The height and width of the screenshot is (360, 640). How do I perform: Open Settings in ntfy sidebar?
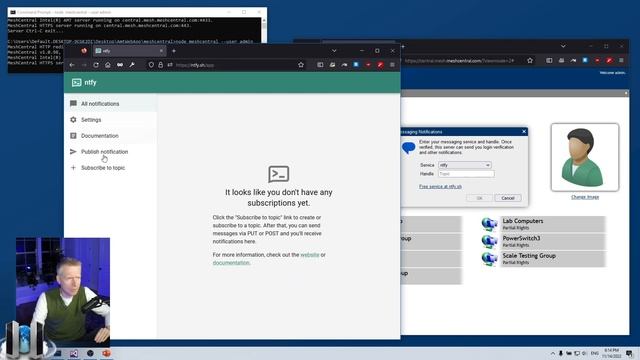click(111, 120)
